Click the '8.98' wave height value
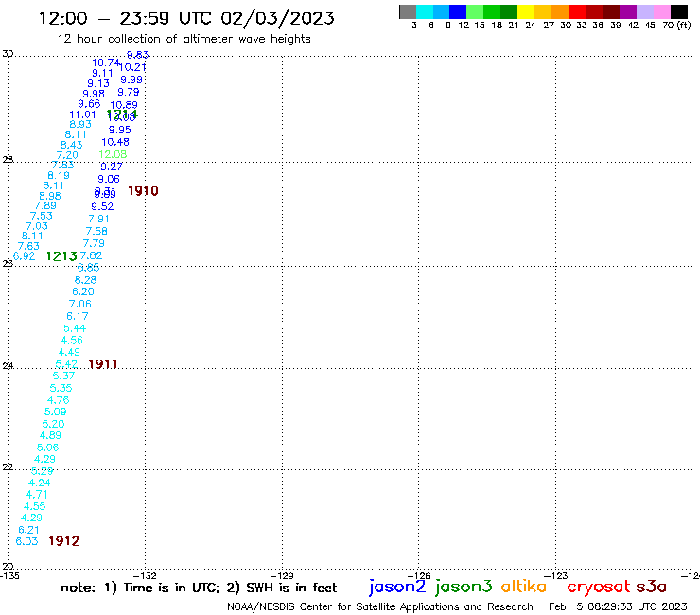Viewport: 700px width, 615px height. (50, 196)
